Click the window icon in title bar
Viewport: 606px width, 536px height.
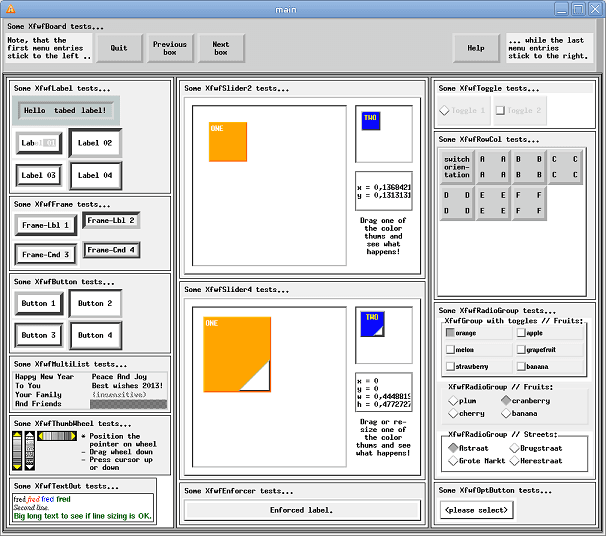pyautogui.click(x=10, y=9)
